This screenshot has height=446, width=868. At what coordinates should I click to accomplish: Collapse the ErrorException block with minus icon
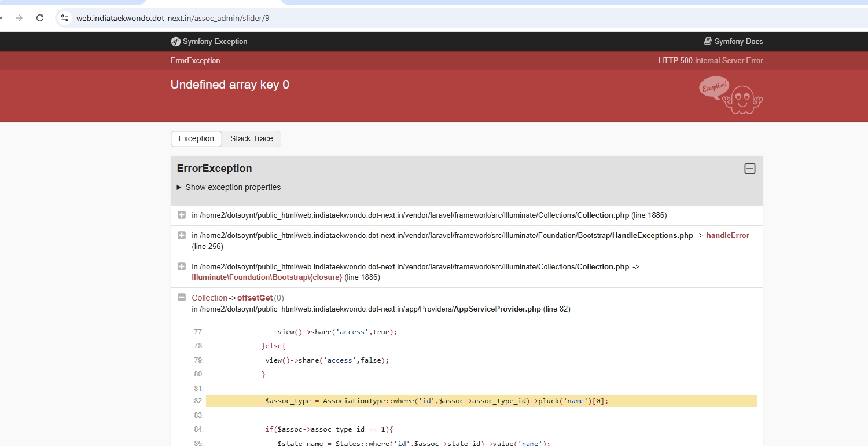(x=749, y=169)
